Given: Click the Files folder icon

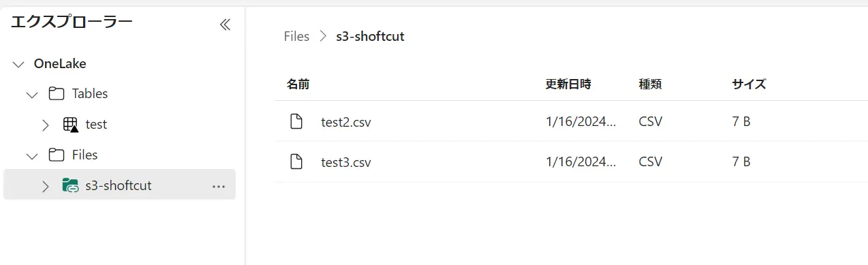Looking at the screenshot, I should [x=57, y=155].
